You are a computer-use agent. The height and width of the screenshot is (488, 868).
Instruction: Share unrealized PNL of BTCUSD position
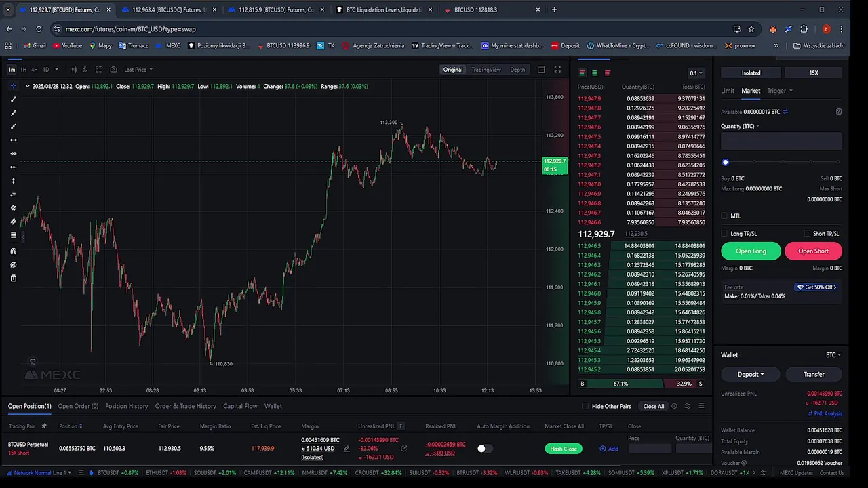coord(404,449)
